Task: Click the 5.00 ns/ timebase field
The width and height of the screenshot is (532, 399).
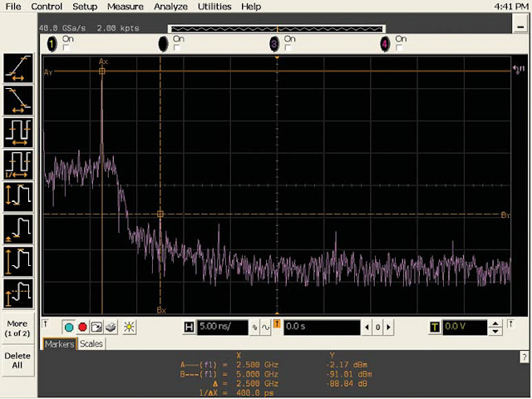Action: tap(223, 327)
